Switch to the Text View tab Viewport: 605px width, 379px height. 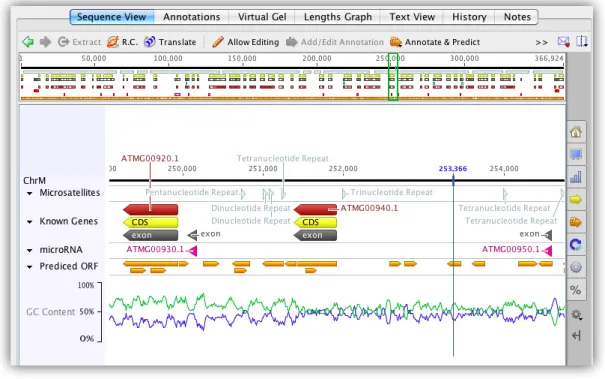tap(412, 17)
